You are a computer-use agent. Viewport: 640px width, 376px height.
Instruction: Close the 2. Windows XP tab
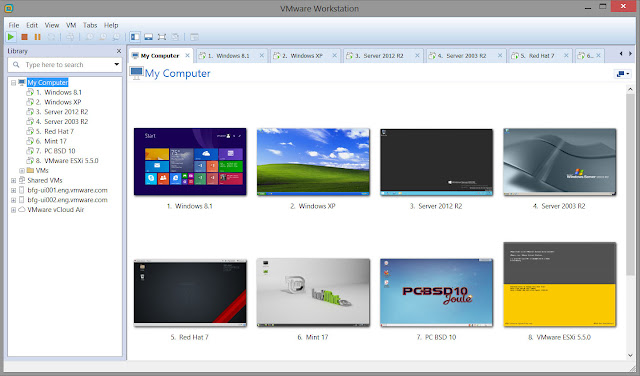click(x=334, y=56)
